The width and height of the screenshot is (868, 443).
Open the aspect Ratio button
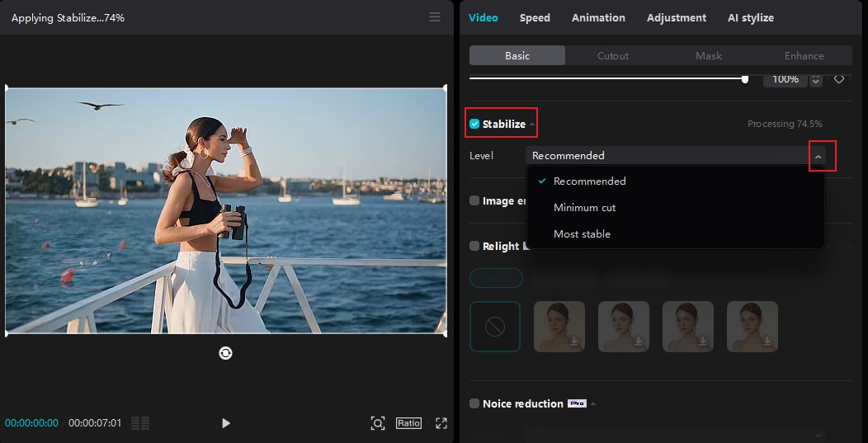(408, 423)
